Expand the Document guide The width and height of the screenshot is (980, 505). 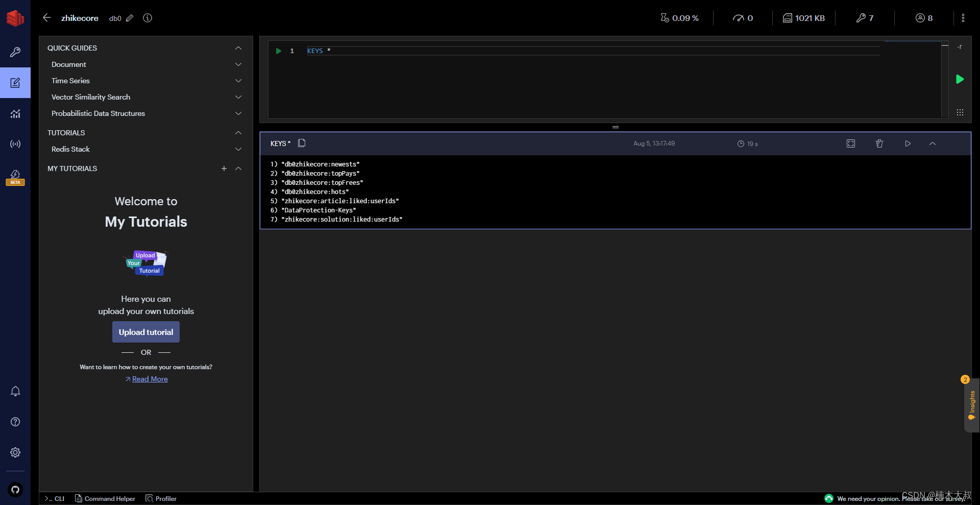pos(238,64)
